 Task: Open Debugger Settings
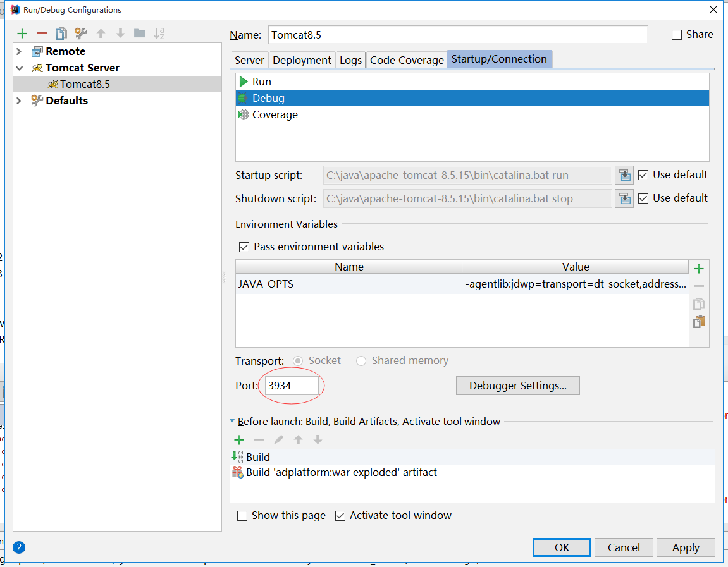click(x=517, y=386)
